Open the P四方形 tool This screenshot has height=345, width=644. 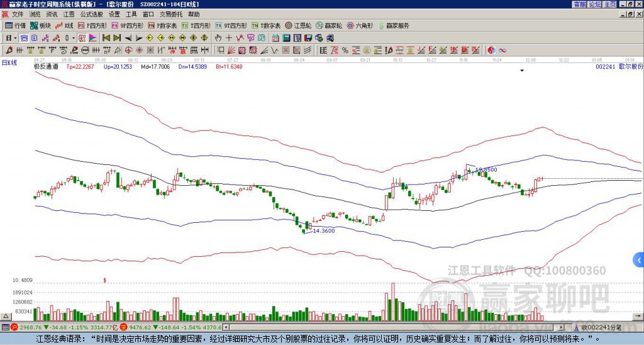(x=92, y=25)
